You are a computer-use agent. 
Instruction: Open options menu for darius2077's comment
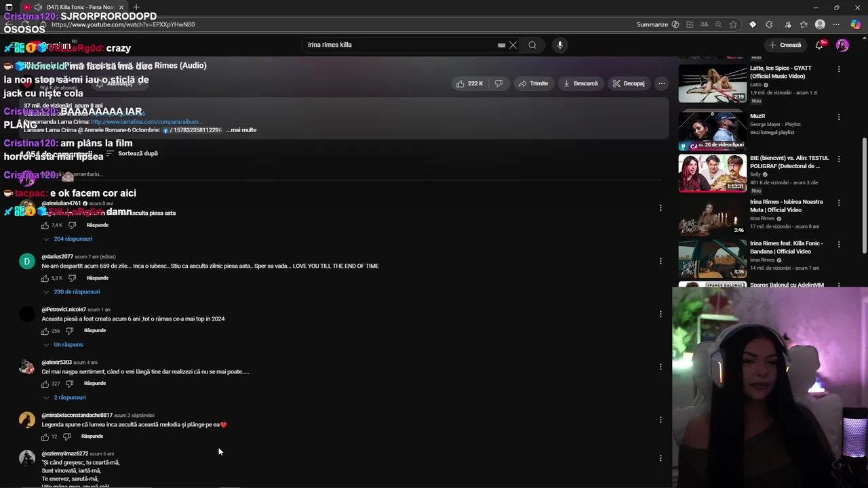pyautogui.click(x=660, y=261)
